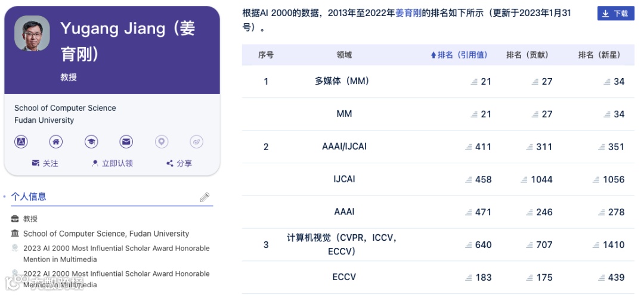
Task: Click 'School of Computer Science, Fudan University' info row
Action: (106, 234)
